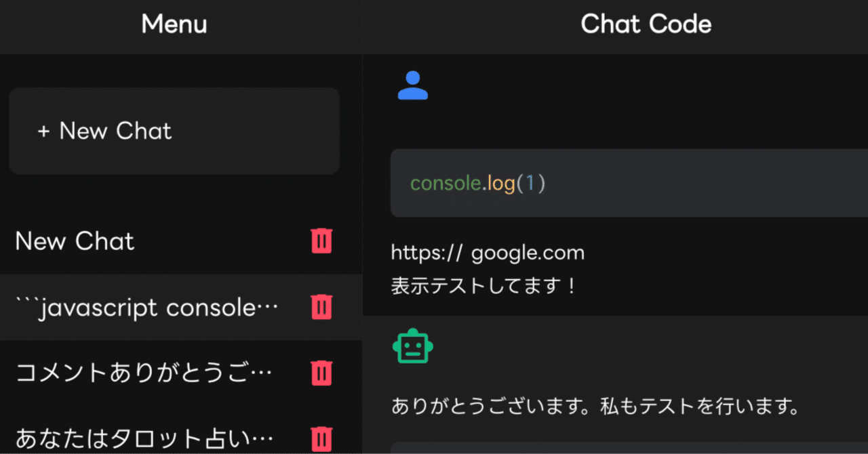Select the person icon above the code block
868x454 pixels.
tap(413, 85)
